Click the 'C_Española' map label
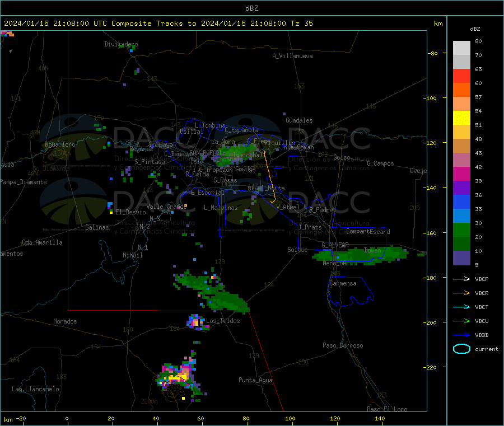504x426 pixels. [x=241, y=130]
